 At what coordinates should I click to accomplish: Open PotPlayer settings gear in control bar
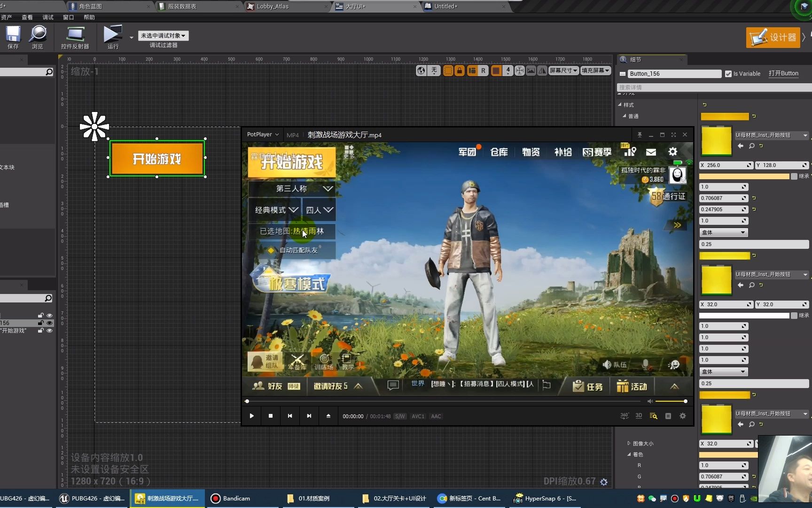[683, 416]
